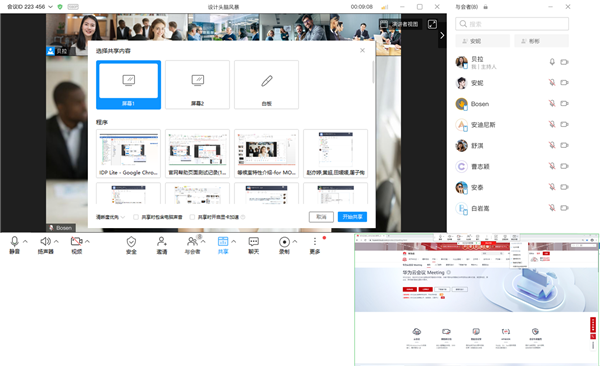Expand the arrow next to 视频 button

tap(87, 242)
